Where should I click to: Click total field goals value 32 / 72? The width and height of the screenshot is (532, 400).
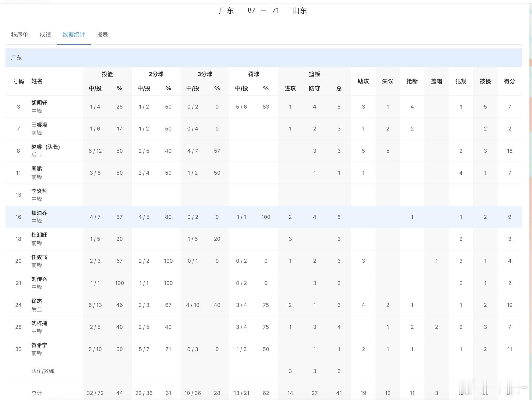coord(95,393)
